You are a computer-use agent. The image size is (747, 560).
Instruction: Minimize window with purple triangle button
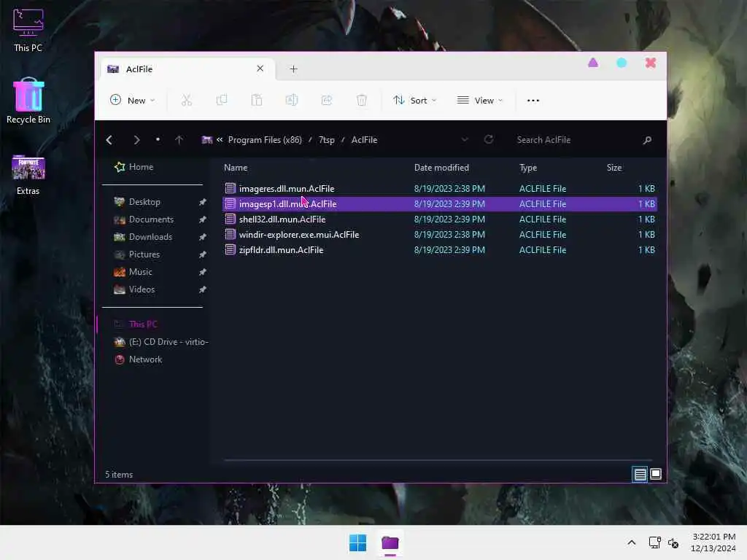point(593,63)
